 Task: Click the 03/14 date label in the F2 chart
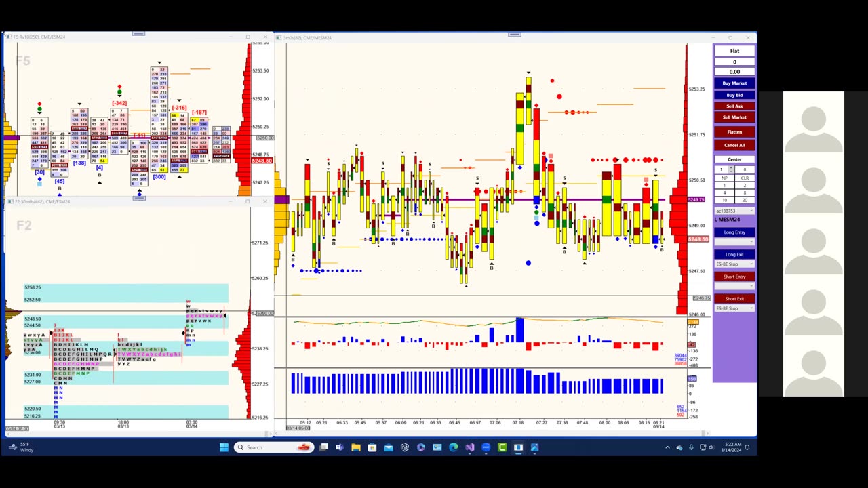click(x=192, y=426)
